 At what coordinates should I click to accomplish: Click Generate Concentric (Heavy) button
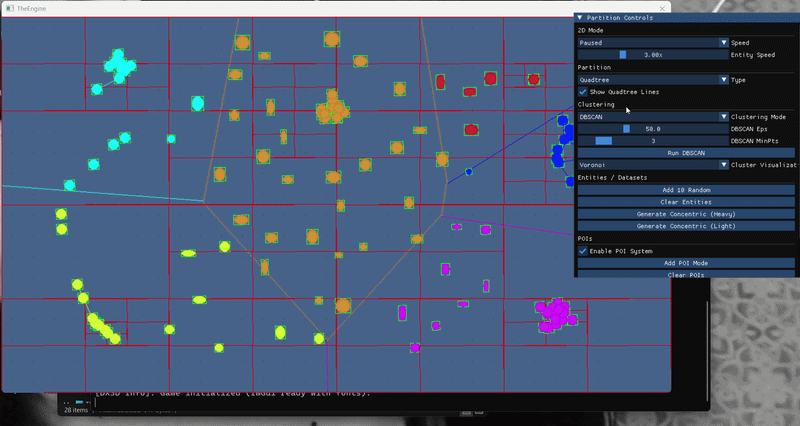pos(686,214)
